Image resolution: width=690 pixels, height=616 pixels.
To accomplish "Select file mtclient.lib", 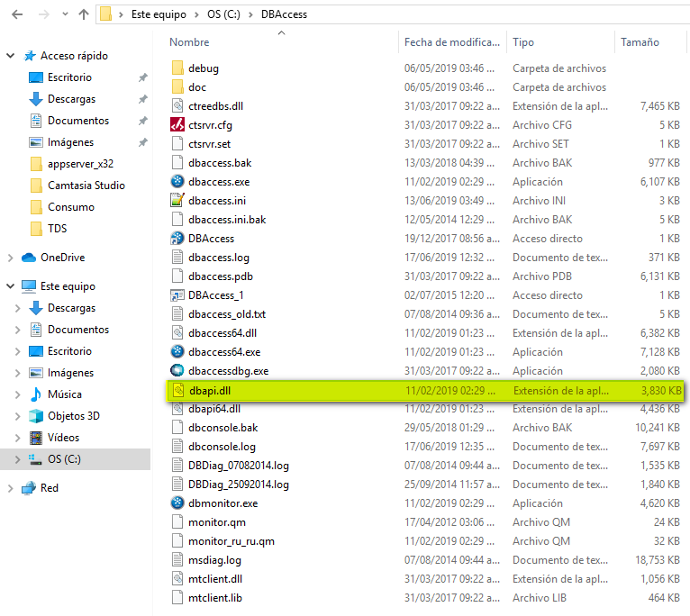I will point(215,598).
